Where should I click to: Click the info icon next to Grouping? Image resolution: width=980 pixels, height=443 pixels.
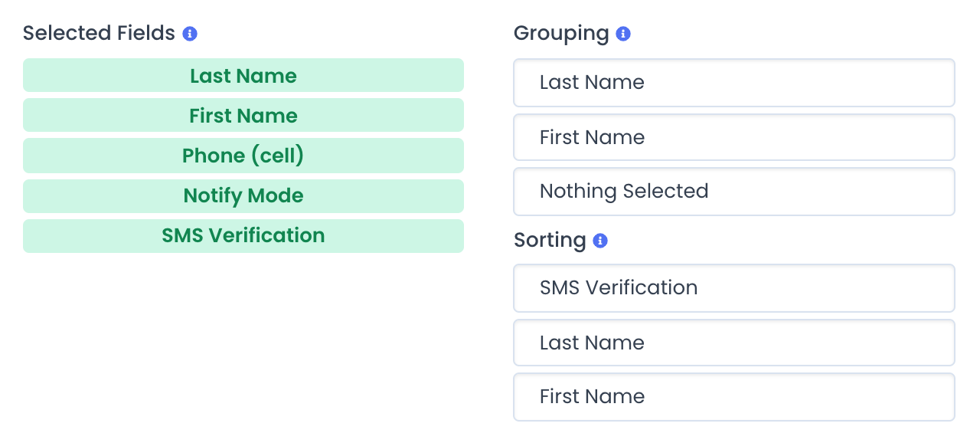point(623,34)
